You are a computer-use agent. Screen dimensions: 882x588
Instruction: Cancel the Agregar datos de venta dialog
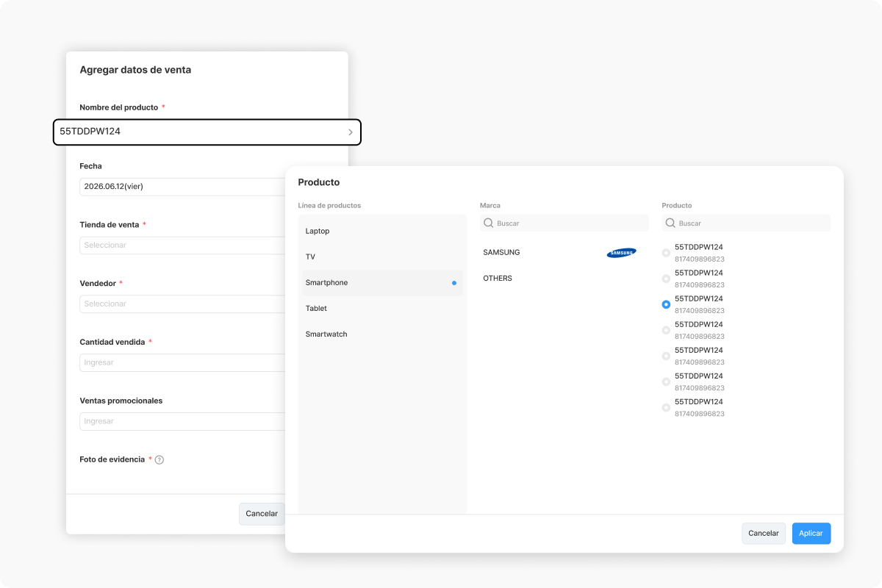(x=262, y=514)
